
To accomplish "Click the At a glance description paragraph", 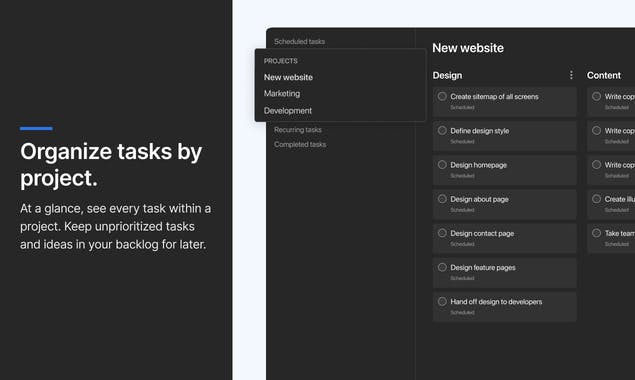I will pos(115,226).
